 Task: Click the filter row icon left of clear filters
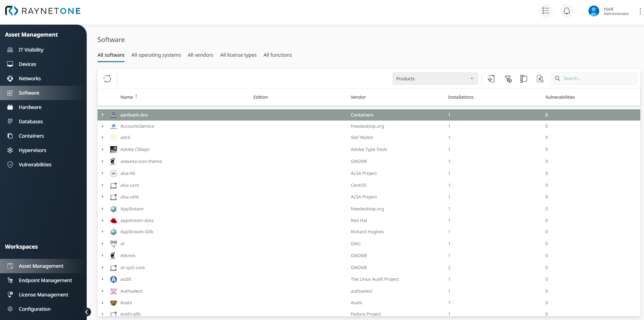click(491, 79)
